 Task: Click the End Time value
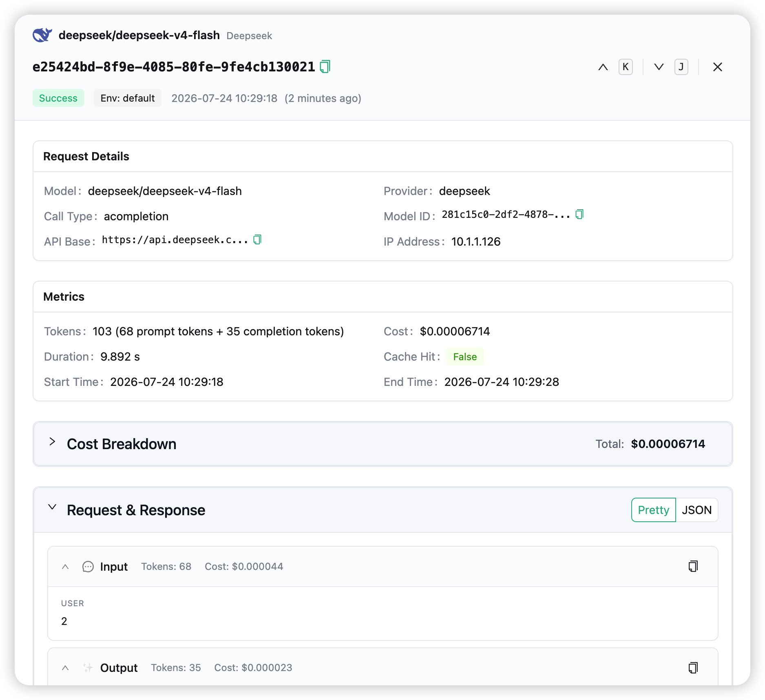[502, 382]
